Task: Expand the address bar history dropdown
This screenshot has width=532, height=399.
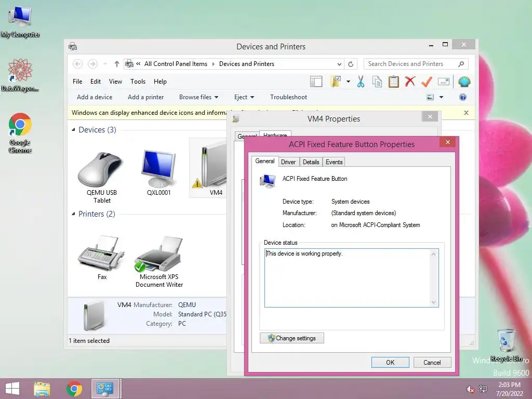Action: [339, 64]
